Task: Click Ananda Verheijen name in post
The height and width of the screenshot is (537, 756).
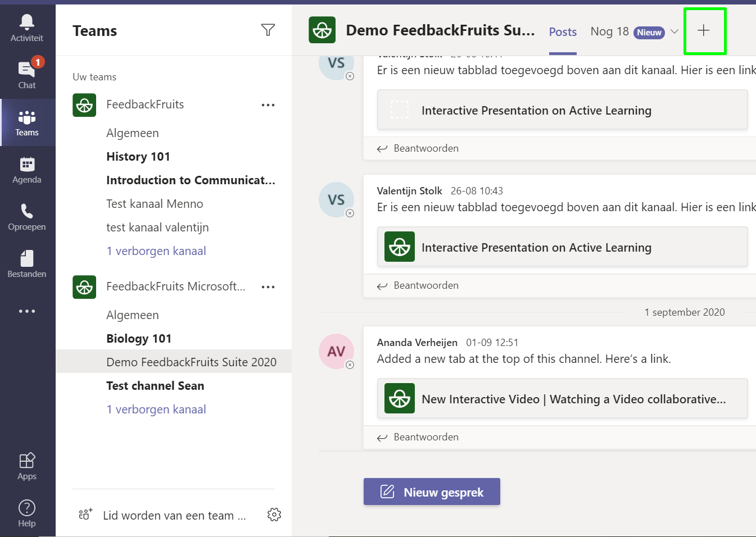Action: coord(417,343)
